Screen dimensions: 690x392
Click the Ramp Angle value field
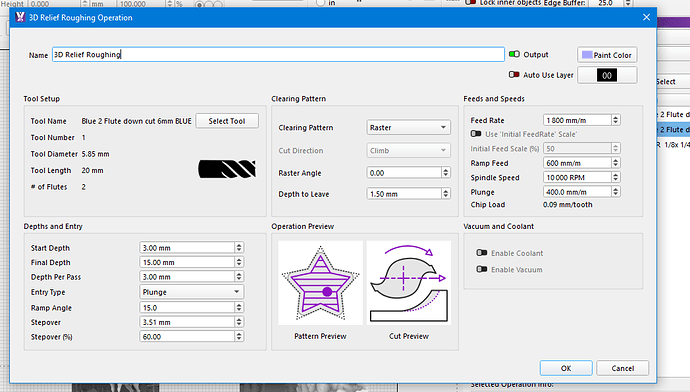[x=187, y=308]
